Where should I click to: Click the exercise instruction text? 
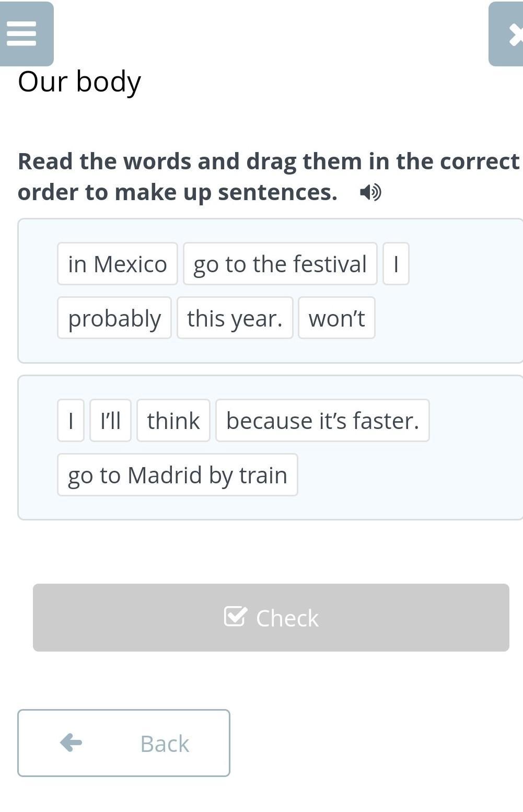(269, 177)
